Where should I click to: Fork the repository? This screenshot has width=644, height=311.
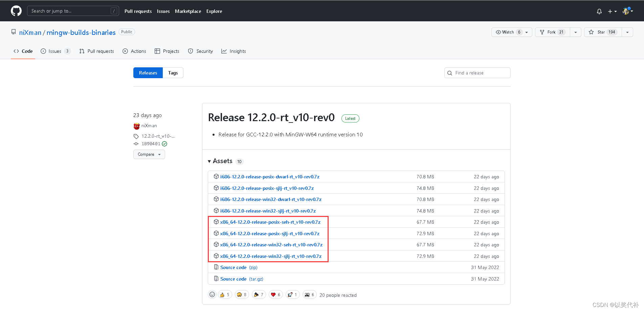pyautogui.click(x=553, y=32)
